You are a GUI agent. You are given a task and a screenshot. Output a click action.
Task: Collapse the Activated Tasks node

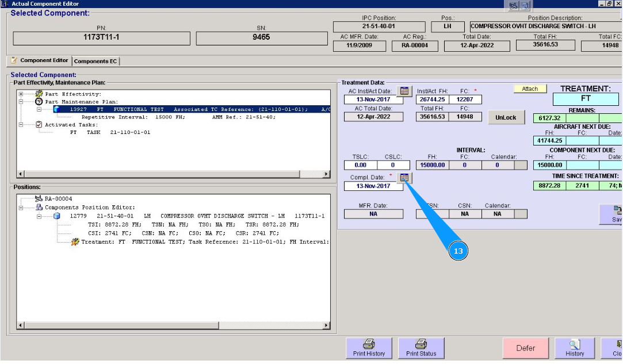(21, 125)
